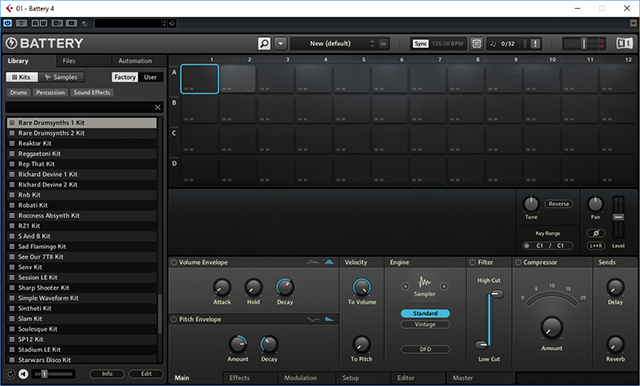
Task: Click the prelisten volume slider
Action: [53, 374]
